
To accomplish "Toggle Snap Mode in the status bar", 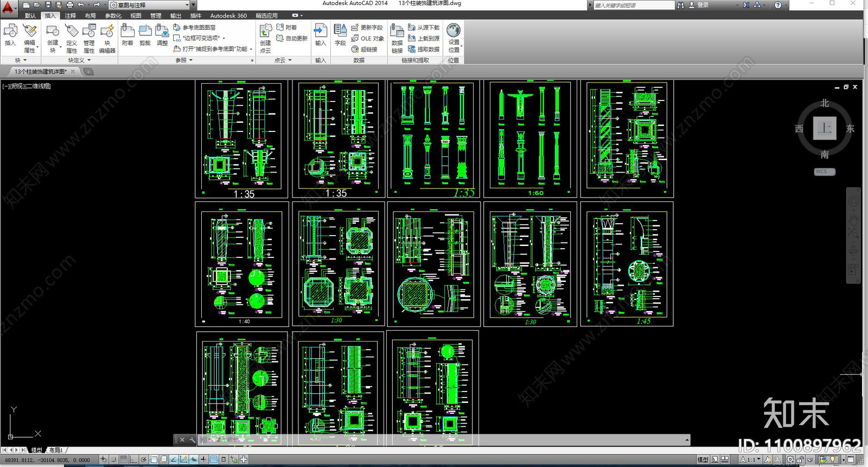I will (x=113, y=459).
